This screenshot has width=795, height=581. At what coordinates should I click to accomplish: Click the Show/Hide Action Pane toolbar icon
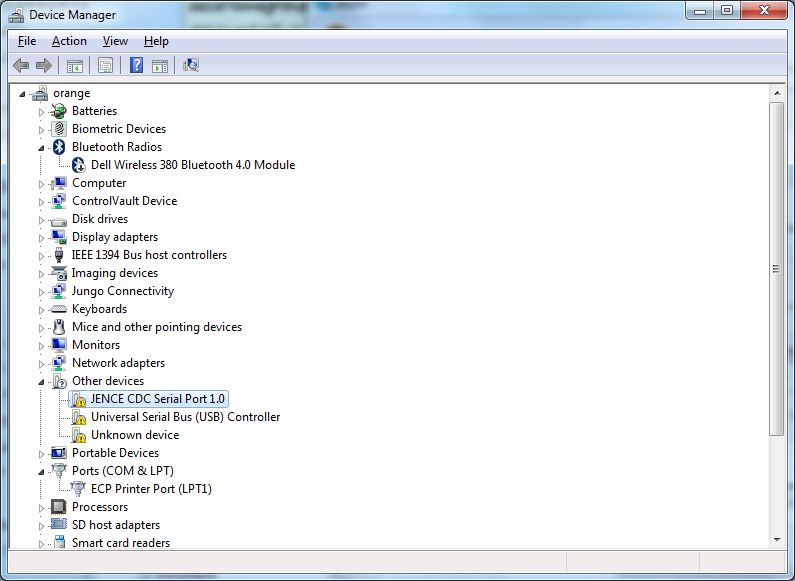160,65
